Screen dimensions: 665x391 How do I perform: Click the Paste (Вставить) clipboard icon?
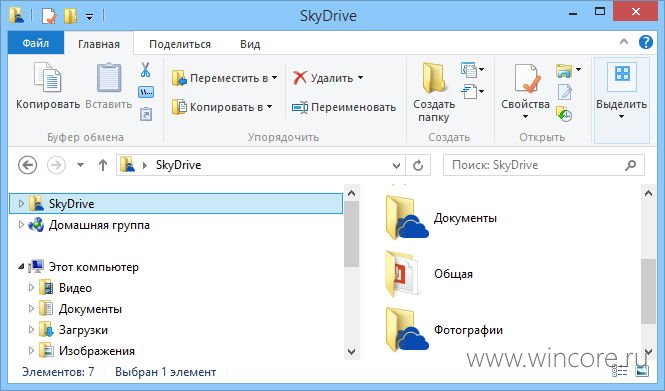[109, 78]
